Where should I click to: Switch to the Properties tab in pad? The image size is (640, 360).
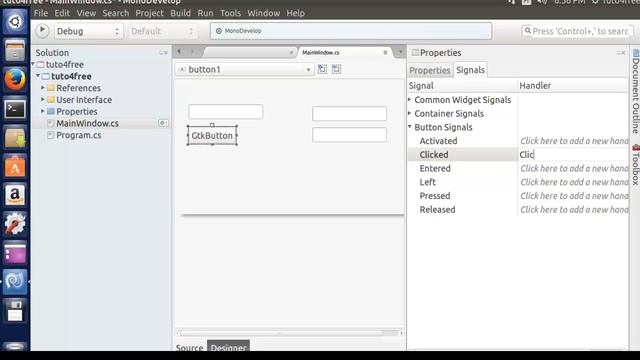pos(430,70)
